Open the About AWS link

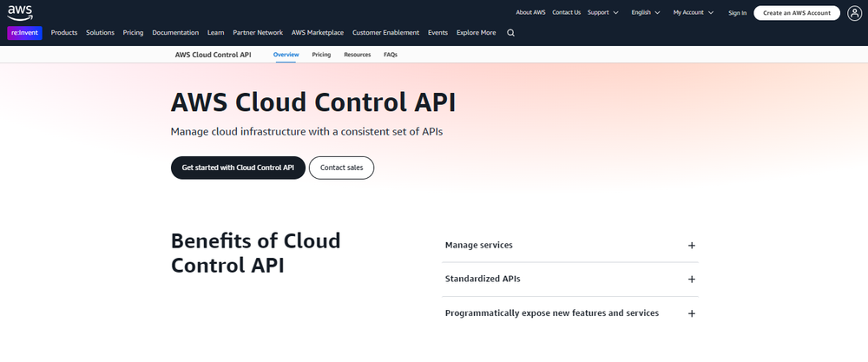(530, 12)
